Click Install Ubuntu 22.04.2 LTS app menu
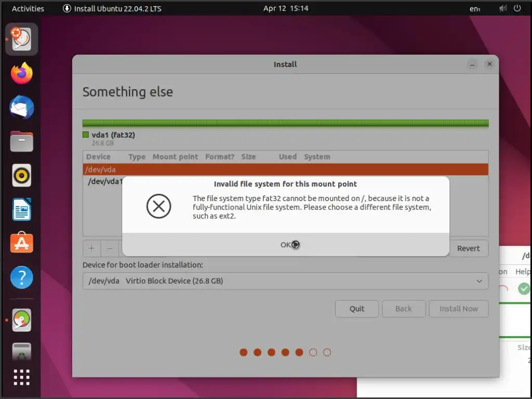Viewport: 532px width, 399px height. tap(112, 8)
